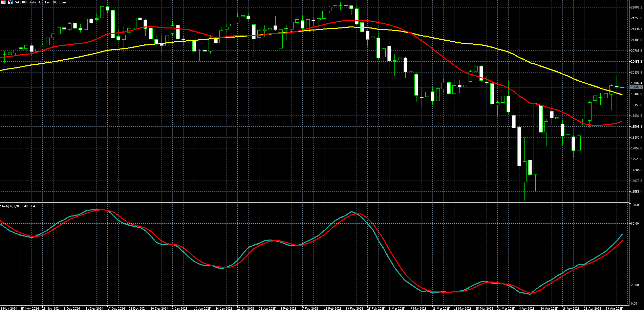Click the 6 Jan 2025 date label
The height and width of the screenshot is (310, 644).
[x=179, y=308]
